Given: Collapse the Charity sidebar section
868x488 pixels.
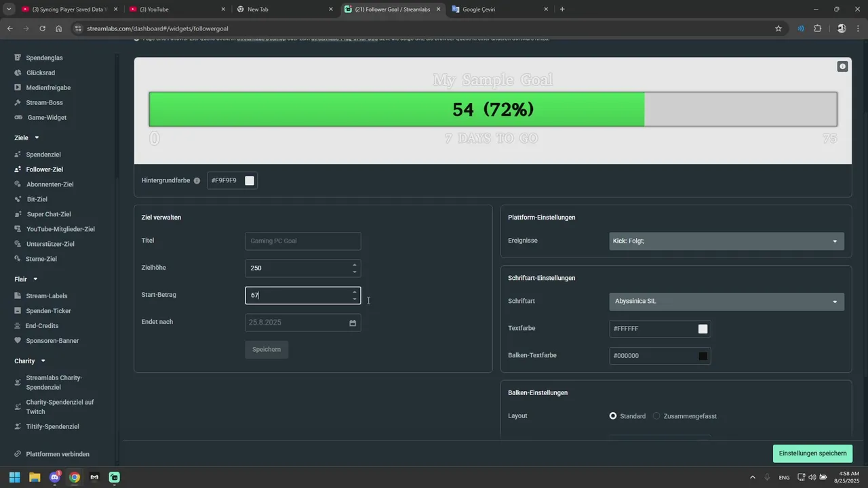Looking at the screenshot, I should (43, 361).
